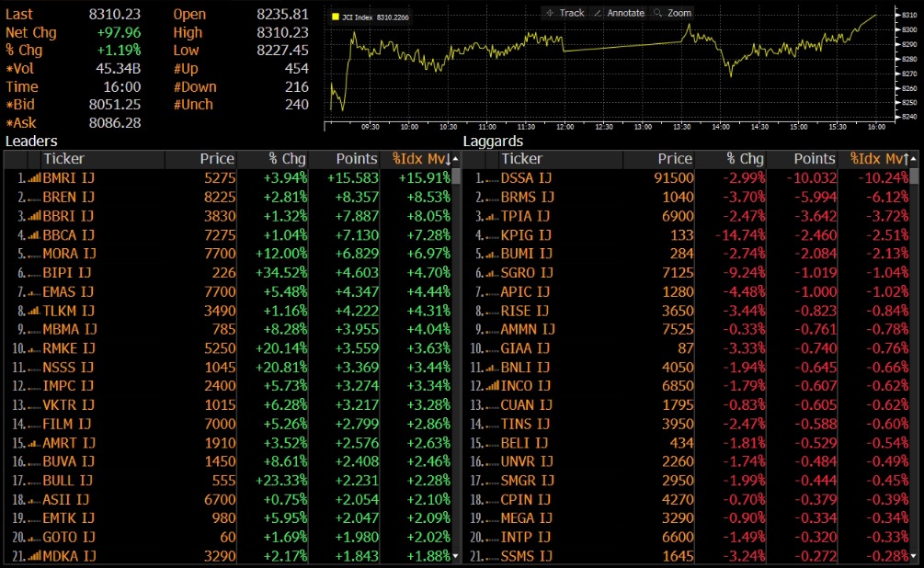This screenshot has width=924, height=568.
Task: Click the signal bars icon next to BBRI IJ
Action: pos(34,216)
